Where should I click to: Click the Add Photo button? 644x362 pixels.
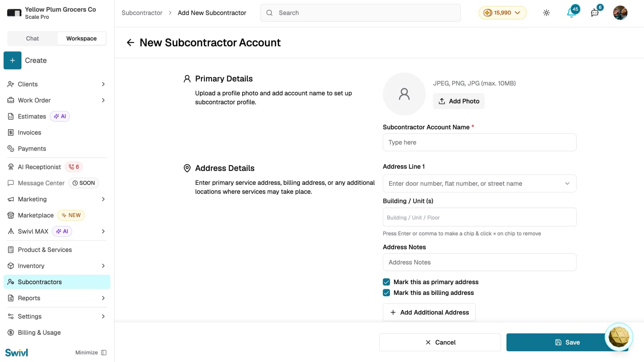[459, 101]
